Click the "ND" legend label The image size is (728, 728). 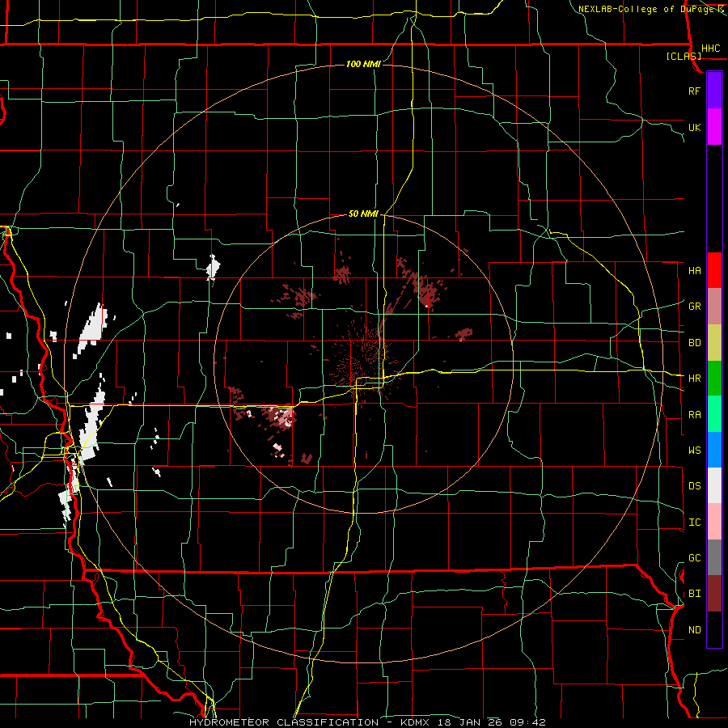click(x=694, y=630)
